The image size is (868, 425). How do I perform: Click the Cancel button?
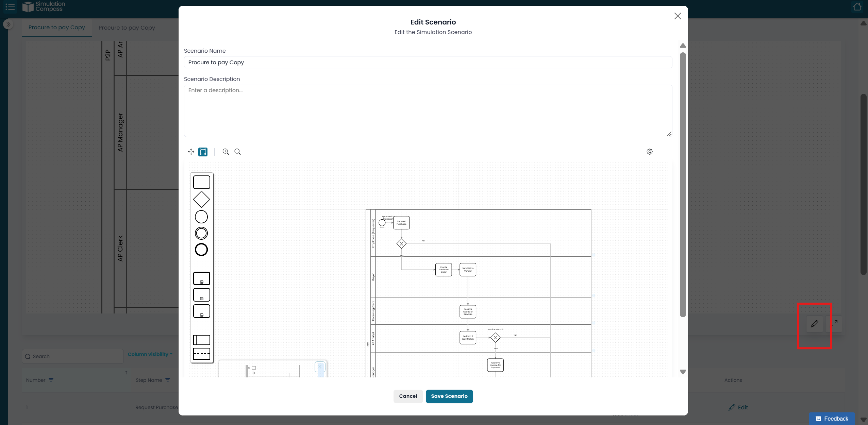[x=408, y=396]
